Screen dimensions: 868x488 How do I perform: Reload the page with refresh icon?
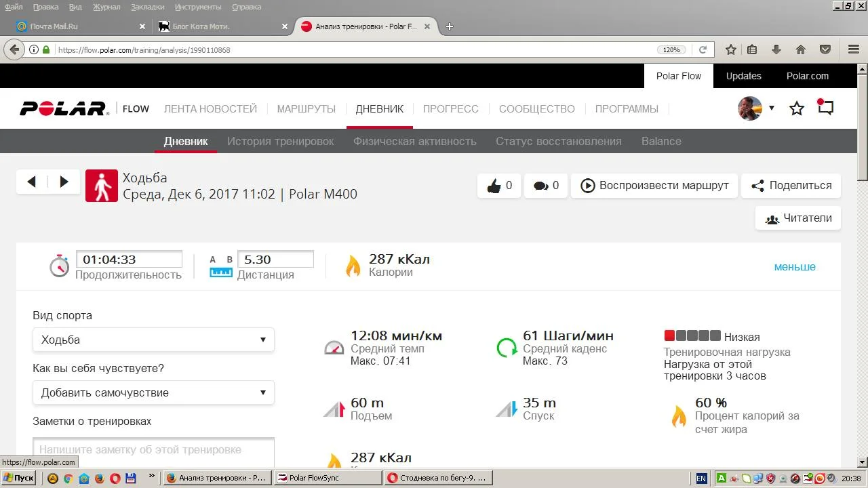[x=703, y=49]
